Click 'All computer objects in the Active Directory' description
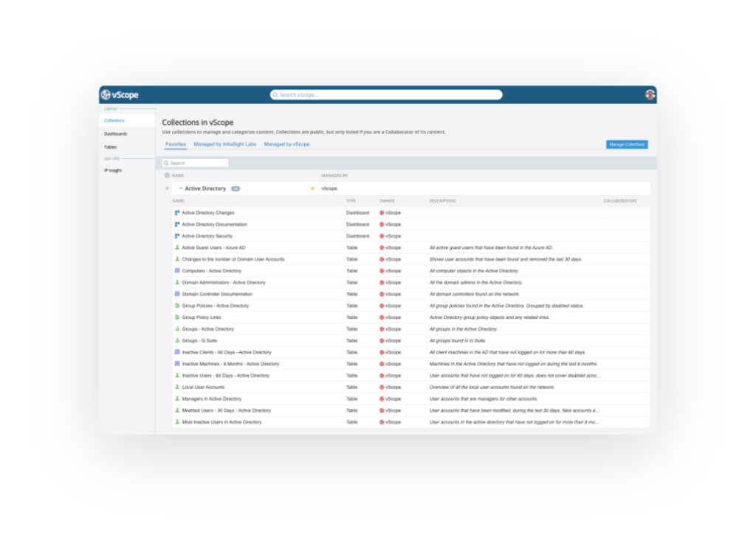Viewport: 756px width, 547px height. [473, 271]
